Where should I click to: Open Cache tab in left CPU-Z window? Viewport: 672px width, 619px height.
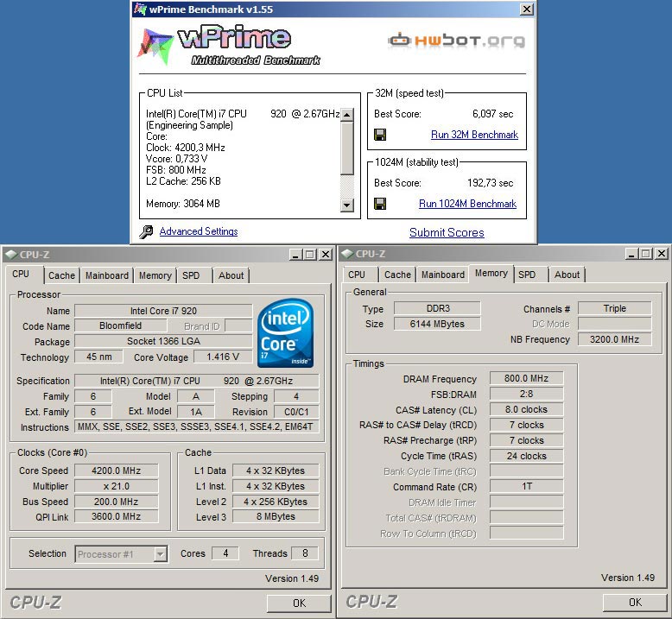click(x=61, y=275)
